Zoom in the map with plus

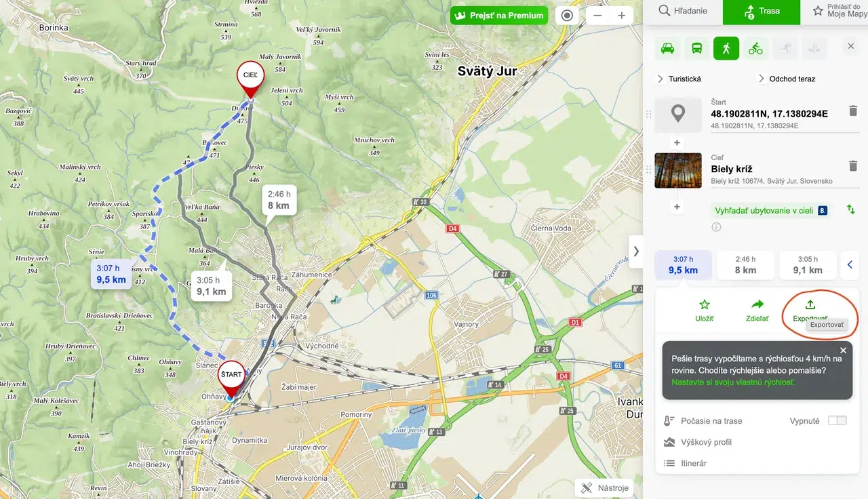click(x=621, y=16)
